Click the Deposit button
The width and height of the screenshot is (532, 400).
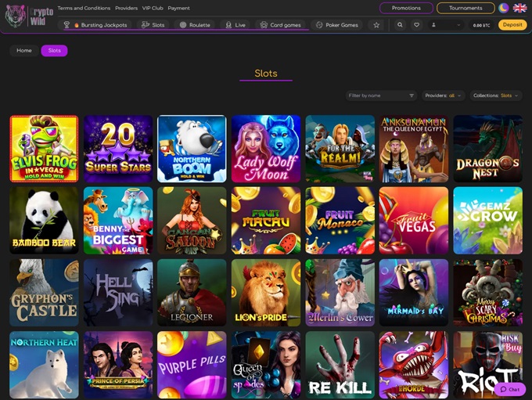coord(512,25)
